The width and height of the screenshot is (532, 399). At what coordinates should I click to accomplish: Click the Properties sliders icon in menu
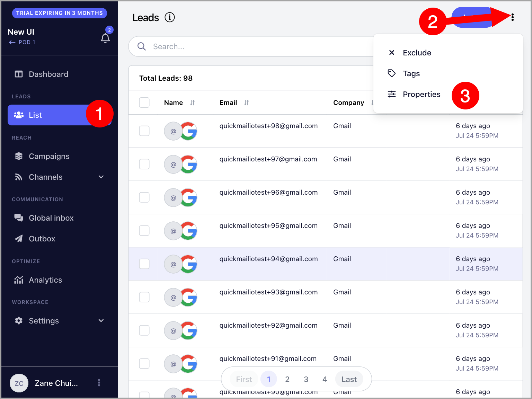[x=392, y=94]
